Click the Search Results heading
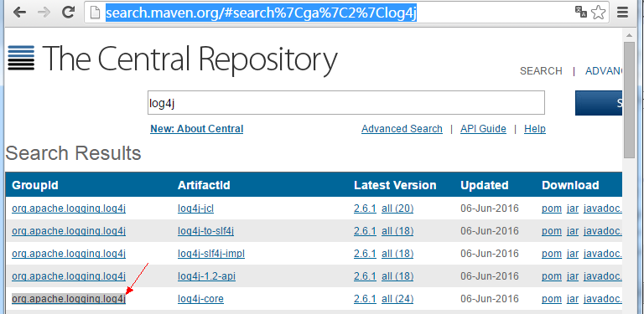The width and height of the screenshot is (644, 314). 73,153
